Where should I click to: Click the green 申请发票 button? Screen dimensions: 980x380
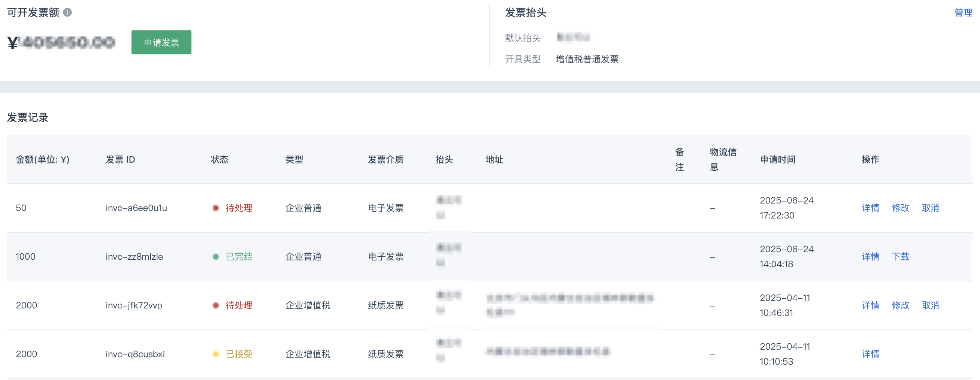click(x=161, y=42)
